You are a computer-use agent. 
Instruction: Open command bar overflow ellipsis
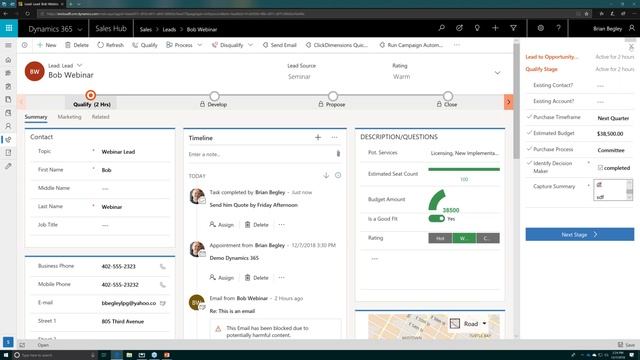457,45
